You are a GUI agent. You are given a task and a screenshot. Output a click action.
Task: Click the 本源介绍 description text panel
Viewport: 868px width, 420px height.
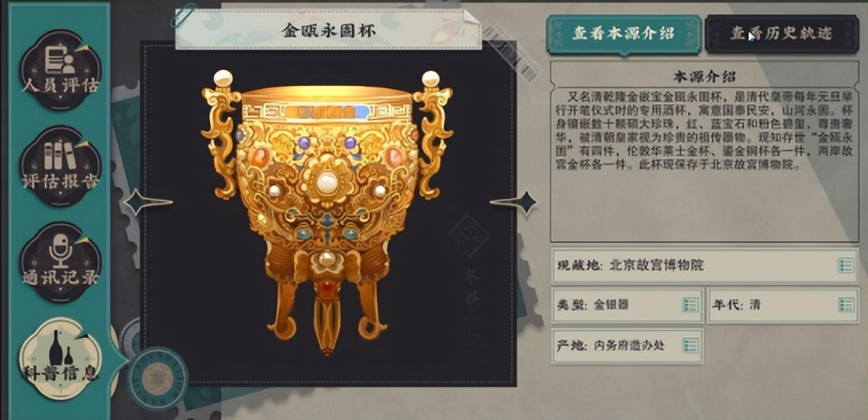coord(704,151)
